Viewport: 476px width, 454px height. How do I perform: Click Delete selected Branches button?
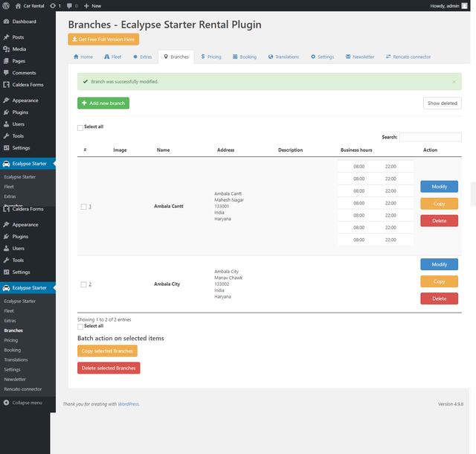[109, 368]
